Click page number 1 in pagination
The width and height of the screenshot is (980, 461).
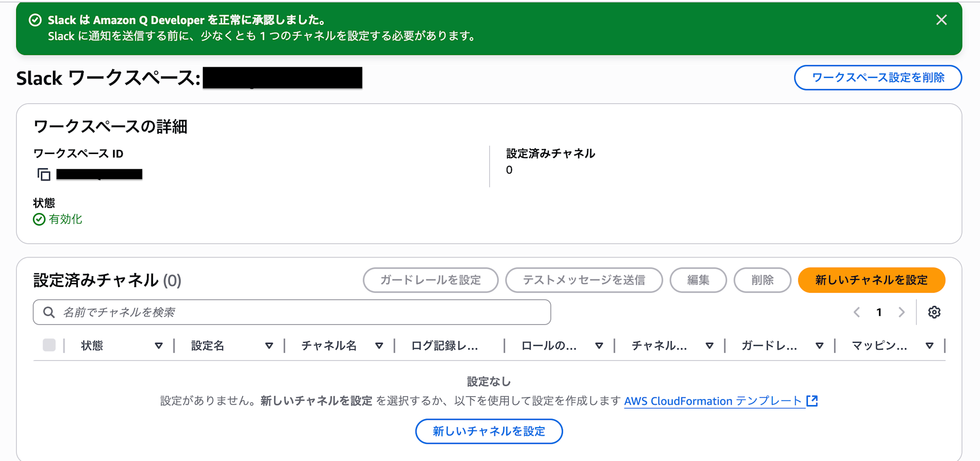coord(879,312)
